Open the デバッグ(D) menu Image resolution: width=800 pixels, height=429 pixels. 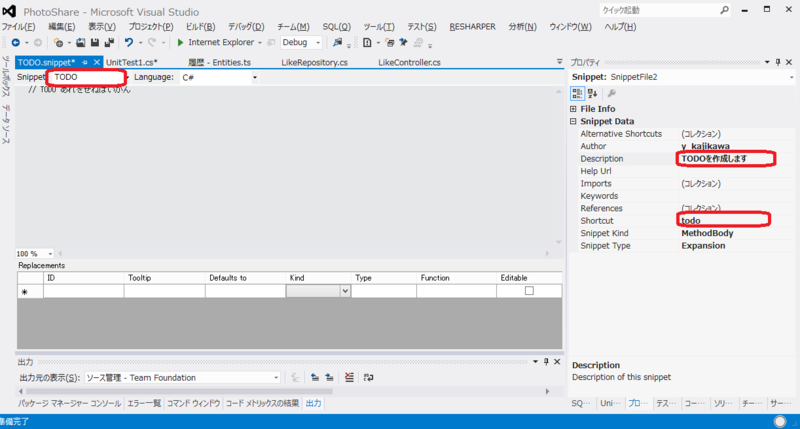[x=246, y=27]
